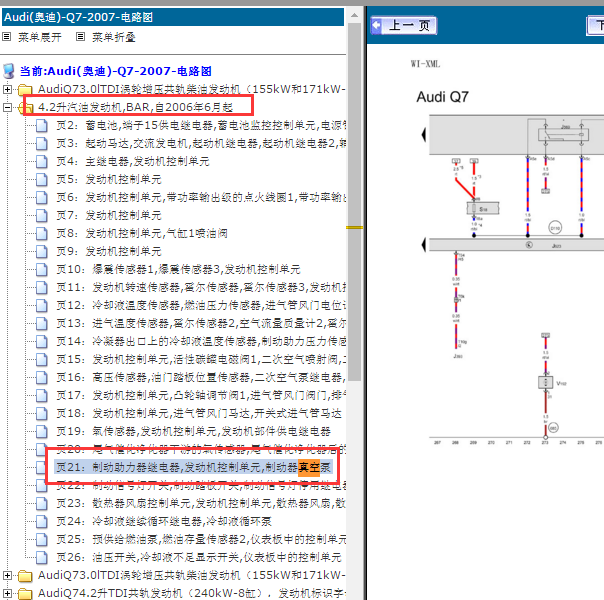Open 页8: 发动机控制单元,气缸1喷油阀
Image resolution: width=604 pixels, height=600 pixels.
pyautogui.click(x=142, y=233)
